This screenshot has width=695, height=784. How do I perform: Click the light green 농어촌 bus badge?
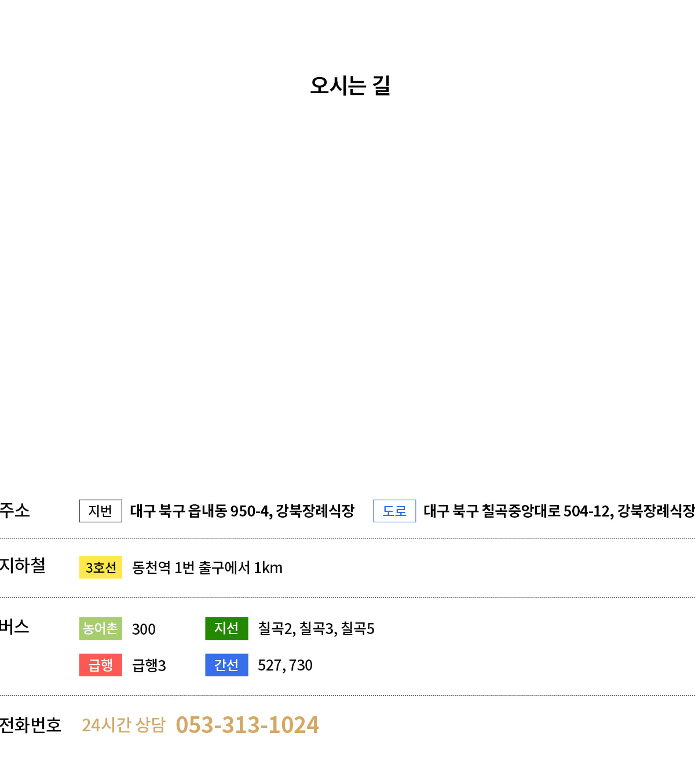[x=101, y=628]
